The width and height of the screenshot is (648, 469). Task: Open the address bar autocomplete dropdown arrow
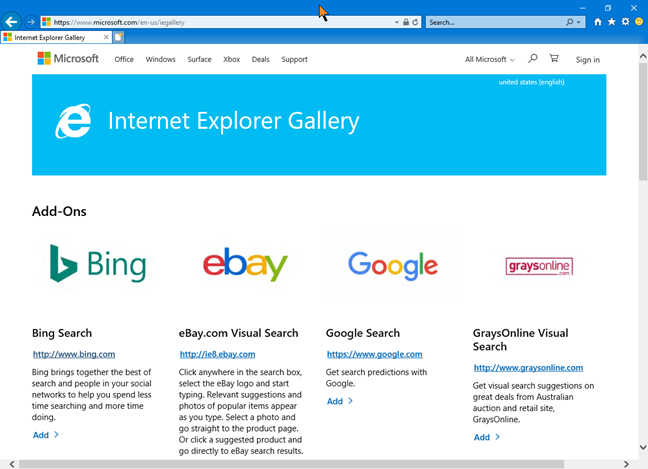pos(397,22)
